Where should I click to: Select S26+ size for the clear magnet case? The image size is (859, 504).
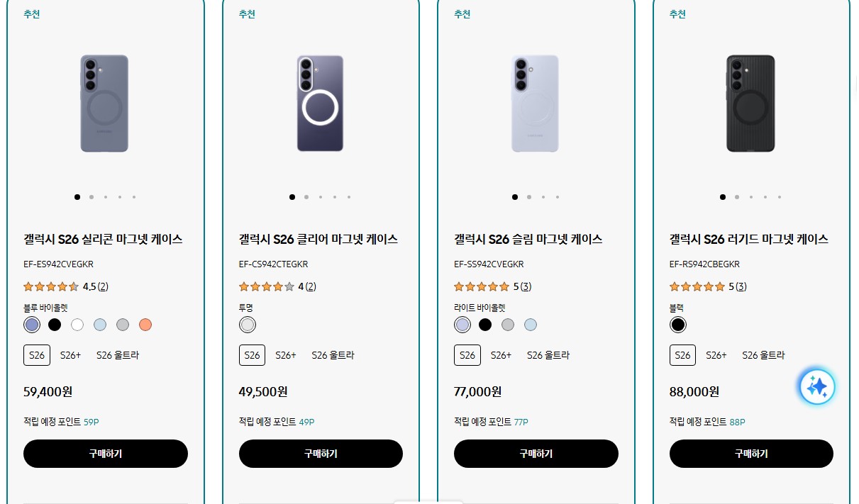(x=286, y=355)
